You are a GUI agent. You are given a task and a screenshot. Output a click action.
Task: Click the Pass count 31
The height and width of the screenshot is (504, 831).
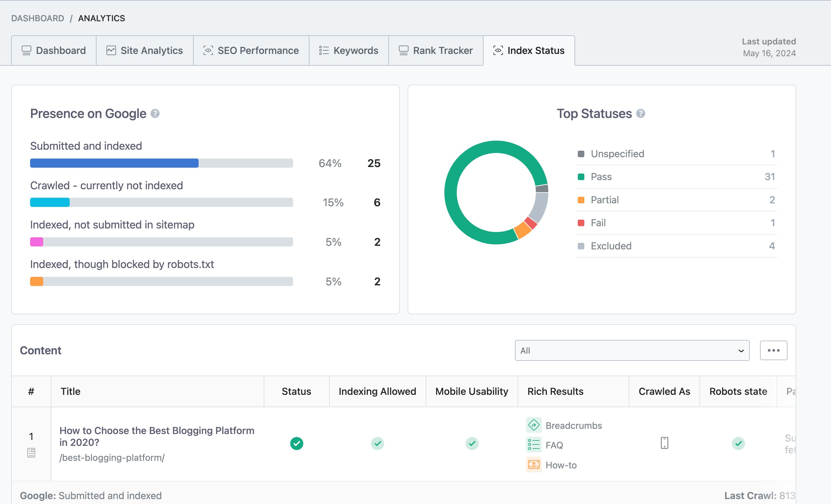(x=769, y=177)
